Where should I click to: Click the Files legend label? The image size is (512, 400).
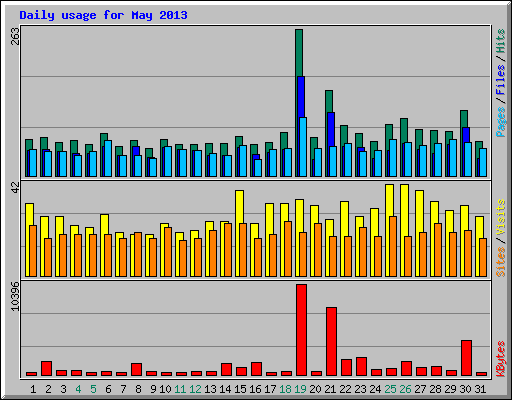(x=500, y=79)
